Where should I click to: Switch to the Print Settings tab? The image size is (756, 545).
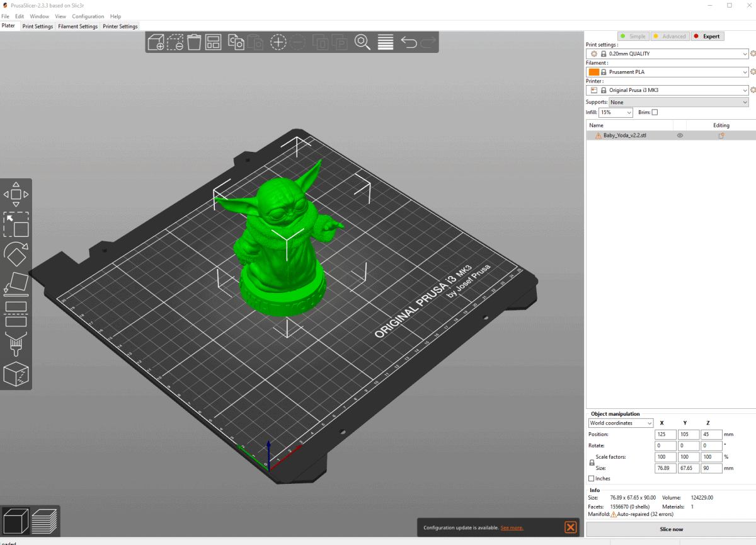pos(37,26)
